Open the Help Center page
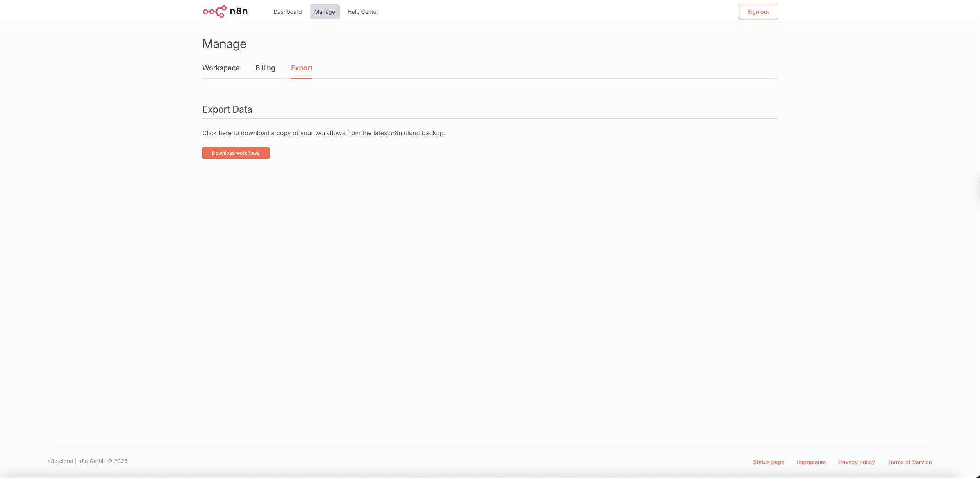Viewport: 980px width, 478px height. click(x=363, y=12)
